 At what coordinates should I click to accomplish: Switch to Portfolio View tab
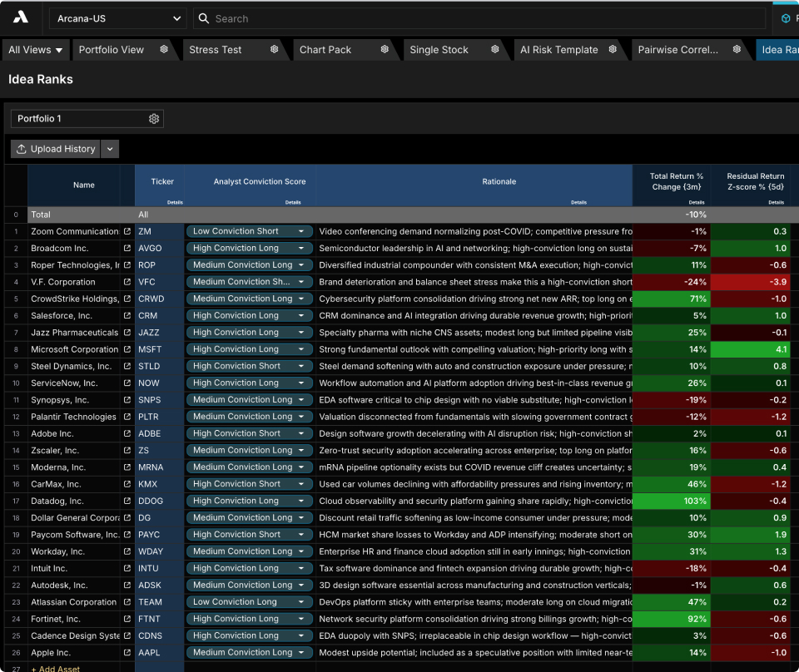111,50
